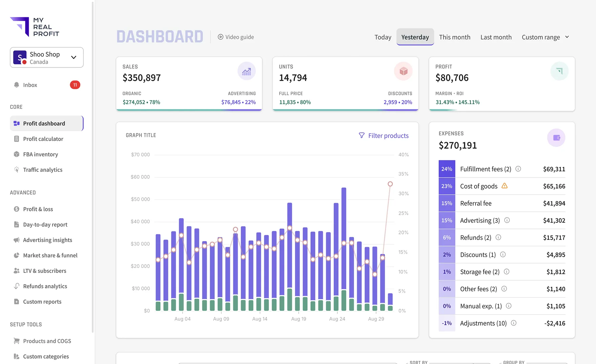The height and width of the screenshot is (364, 596).
Task: Select the Yesterday tab
Action: point(415,37)
